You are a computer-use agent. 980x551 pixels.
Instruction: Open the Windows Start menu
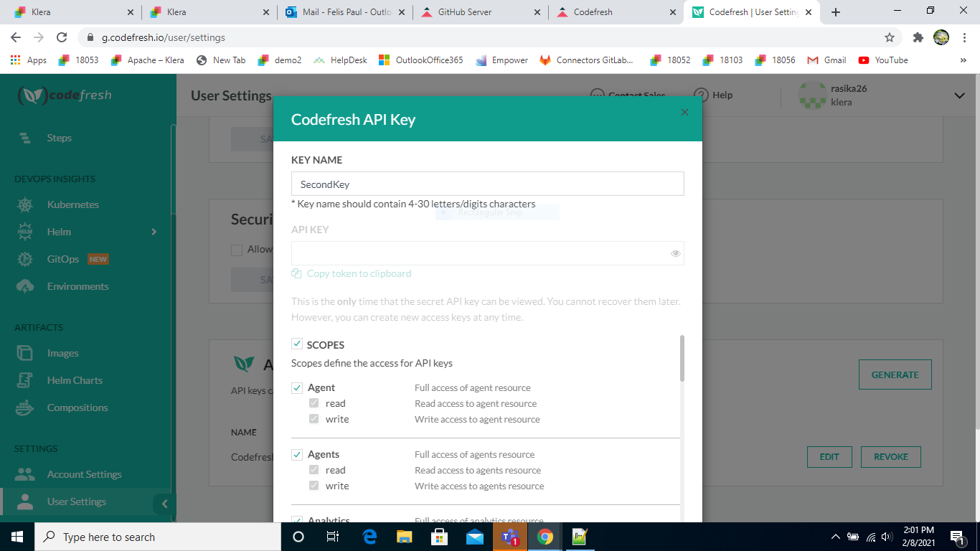pos(17,537)
